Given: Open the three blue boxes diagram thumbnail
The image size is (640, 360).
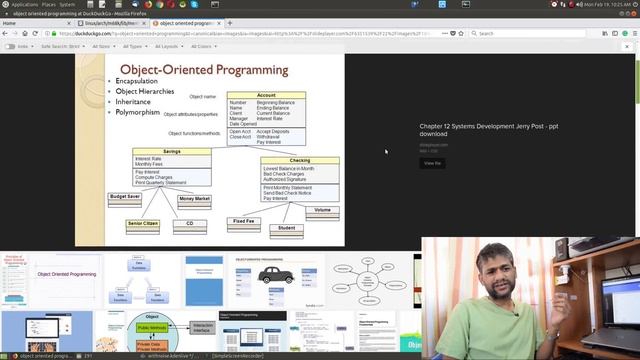Looking at the screenshot, I should (x=142, y=281).
